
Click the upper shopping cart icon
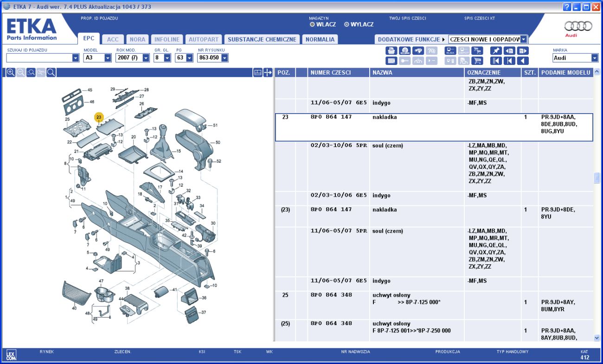click(477, 51)
